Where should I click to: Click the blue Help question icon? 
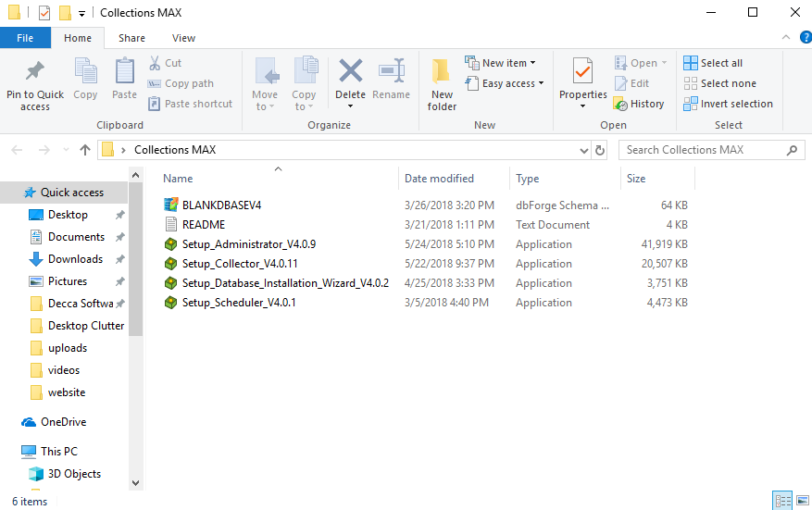click(x=806, y=37)
